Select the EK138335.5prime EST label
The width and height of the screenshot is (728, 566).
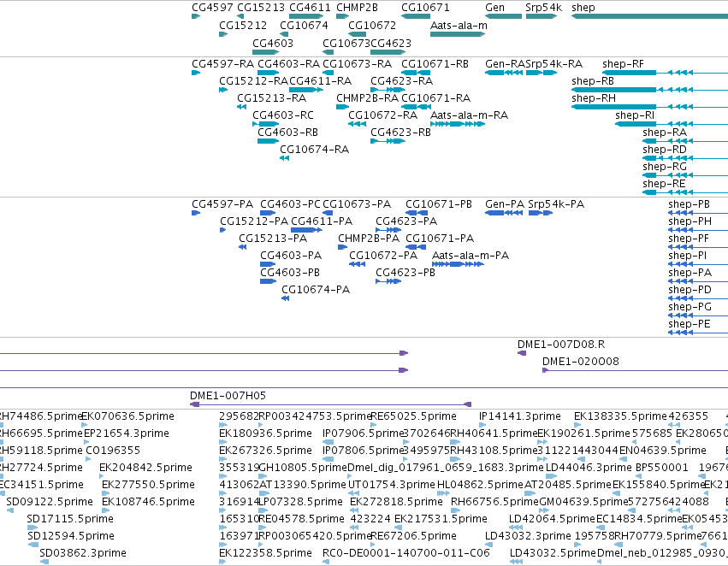(x=620, y=416)
